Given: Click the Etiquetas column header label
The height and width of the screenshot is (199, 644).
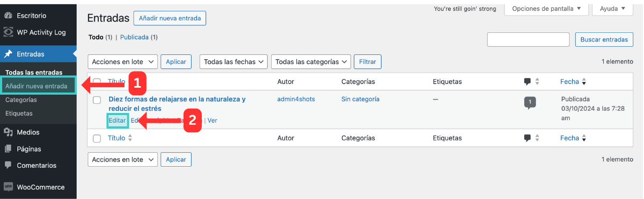Looking at the screenshot, I should pyautogui.click(x=447, y=82).
